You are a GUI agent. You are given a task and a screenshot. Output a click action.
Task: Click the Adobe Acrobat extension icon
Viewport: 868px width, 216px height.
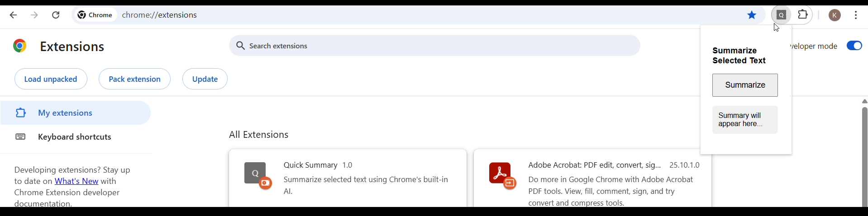click(x=502, y=175)
